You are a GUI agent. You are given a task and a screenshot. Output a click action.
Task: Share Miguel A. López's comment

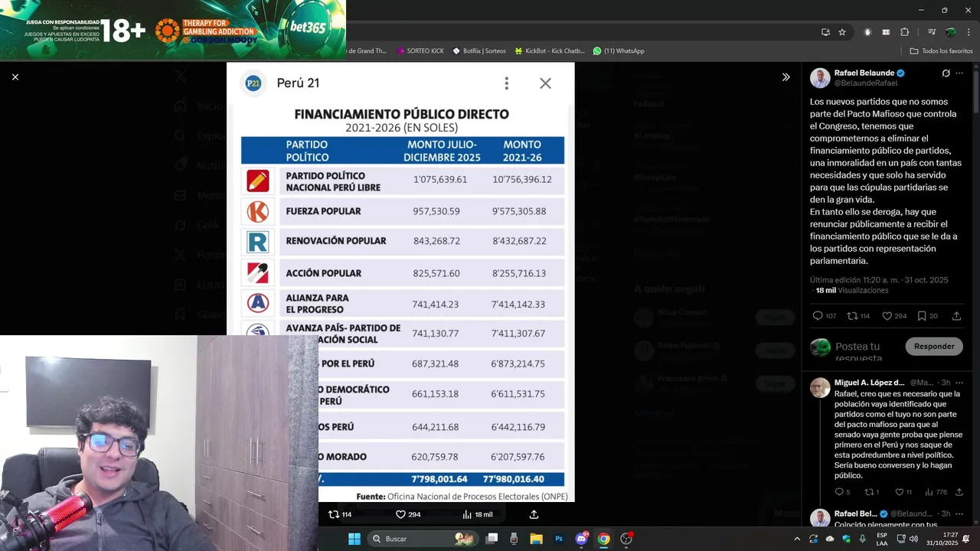(959, 492)
